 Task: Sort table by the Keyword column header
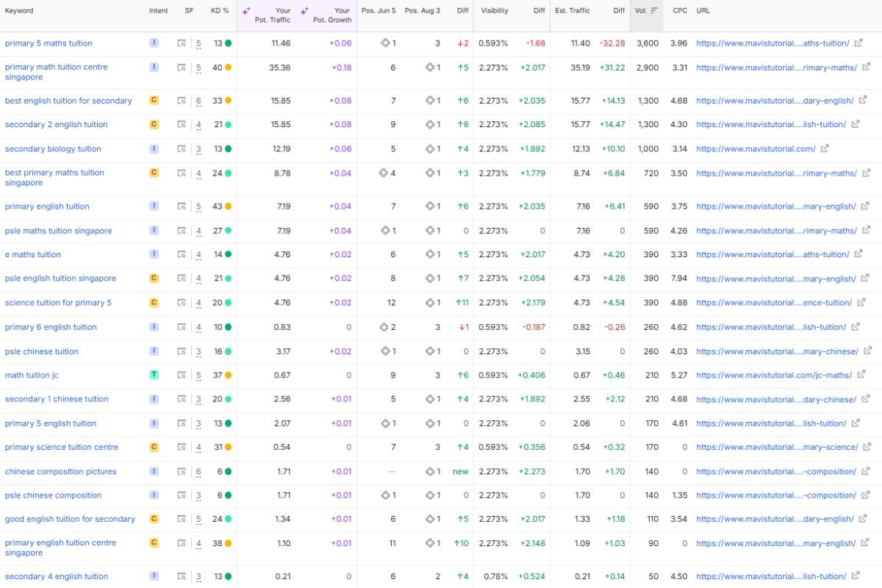click(x=19, y=11)
